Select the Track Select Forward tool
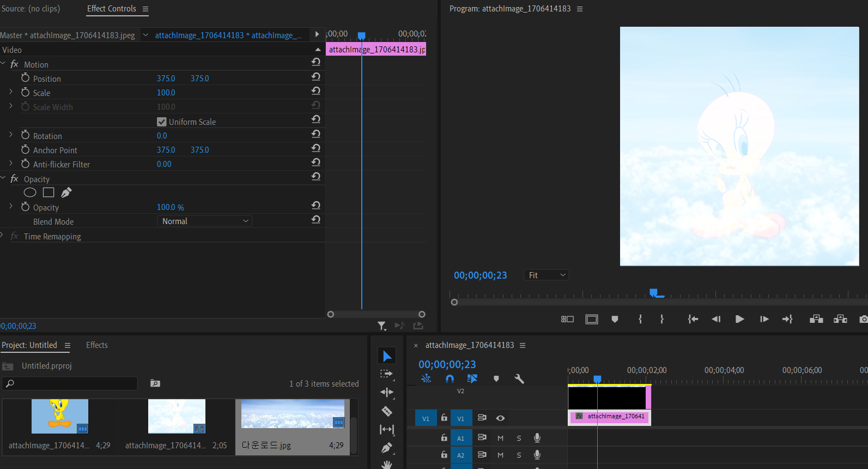Viewport: 868px width, 469px height. pos(387,374)
